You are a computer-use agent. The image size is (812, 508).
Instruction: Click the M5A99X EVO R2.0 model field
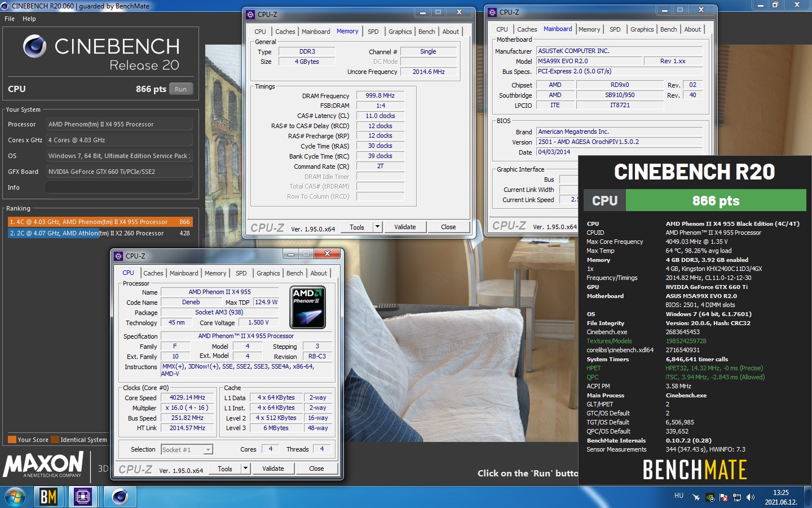coord(589,61)
